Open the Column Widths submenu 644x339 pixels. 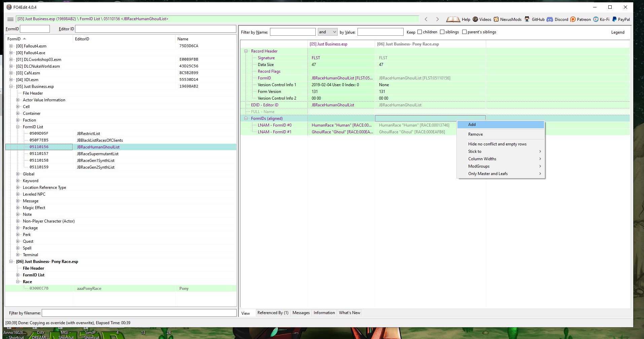tap(501, 159)
